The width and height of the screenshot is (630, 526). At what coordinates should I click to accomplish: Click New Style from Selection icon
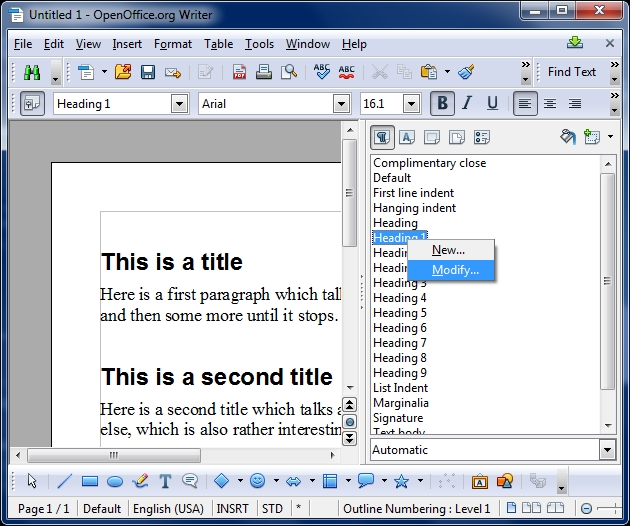[592, 137]
